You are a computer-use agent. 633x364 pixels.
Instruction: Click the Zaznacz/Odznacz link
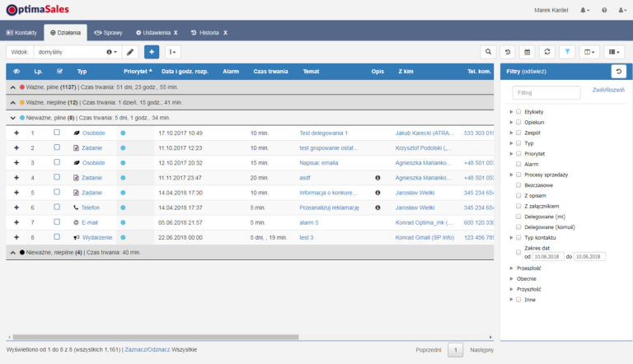point(148,349)
